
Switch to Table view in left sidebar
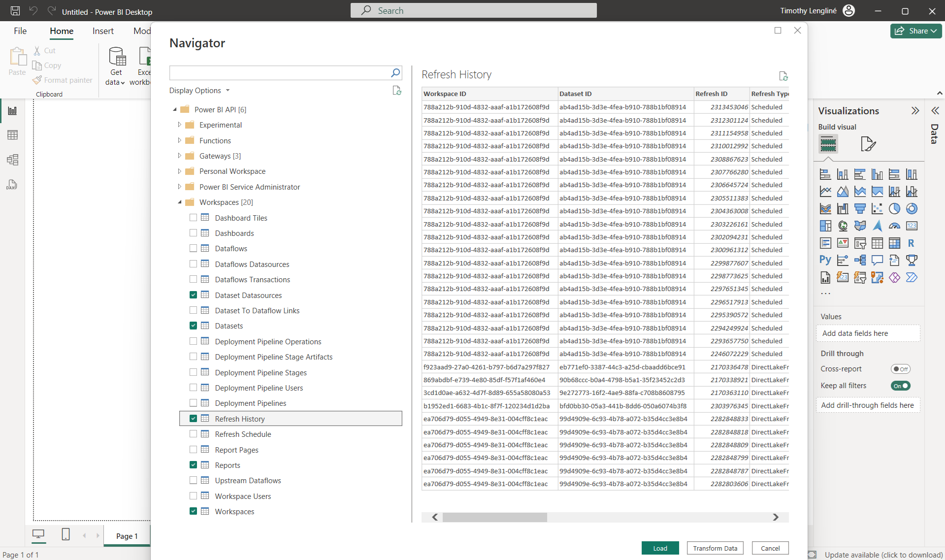pos(13,135)
